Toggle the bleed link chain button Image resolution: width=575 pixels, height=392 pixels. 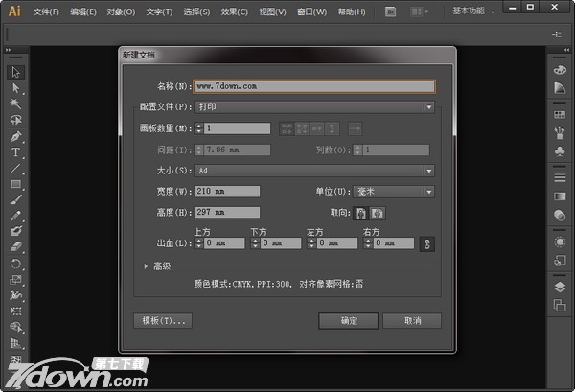(x=428, y=243)
